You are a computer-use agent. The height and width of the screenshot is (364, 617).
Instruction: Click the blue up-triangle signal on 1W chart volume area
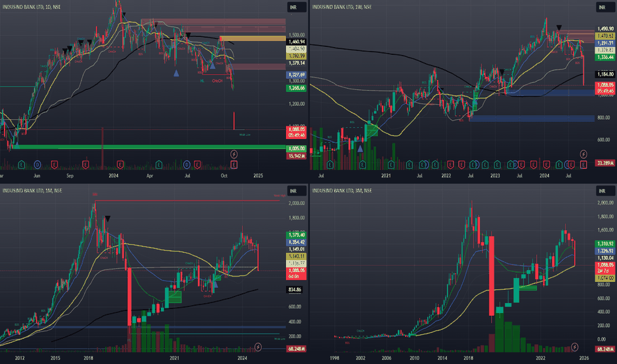pos(359,149)
